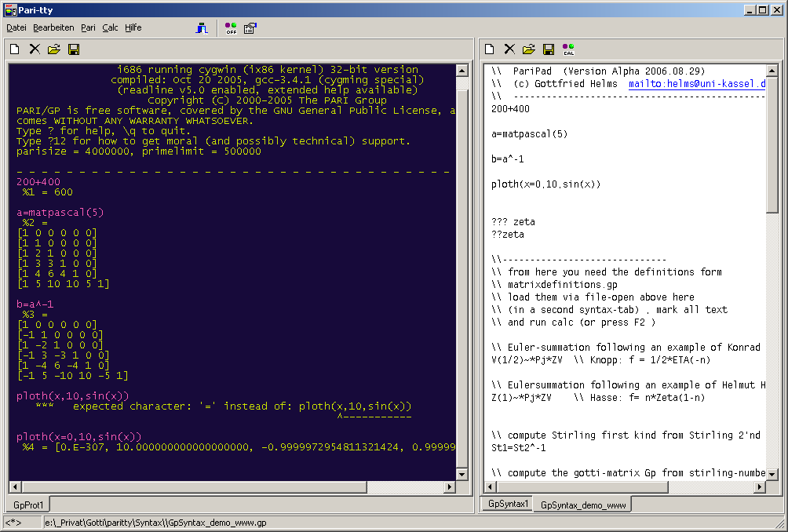Select the GpSyntax_demo_www tab
The width and height of the screenshot is (788, 532).
coord(582,505)
